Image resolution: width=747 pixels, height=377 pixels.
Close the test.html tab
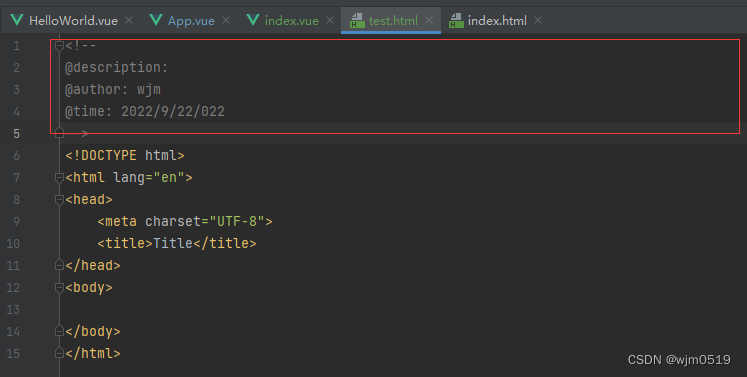(x=429, y=20)
